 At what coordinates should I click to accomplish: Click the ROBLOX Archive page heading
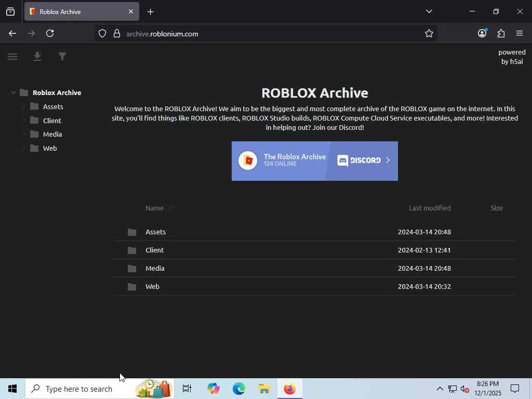[315, 93]
